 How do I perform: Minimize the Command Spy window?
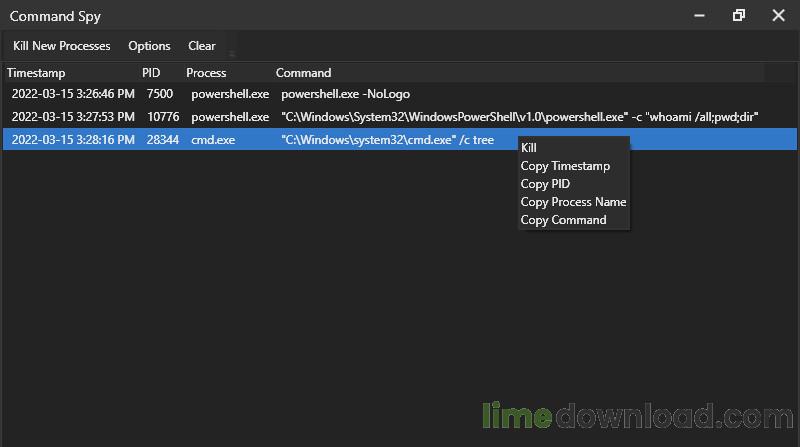[x=699, y=16]
